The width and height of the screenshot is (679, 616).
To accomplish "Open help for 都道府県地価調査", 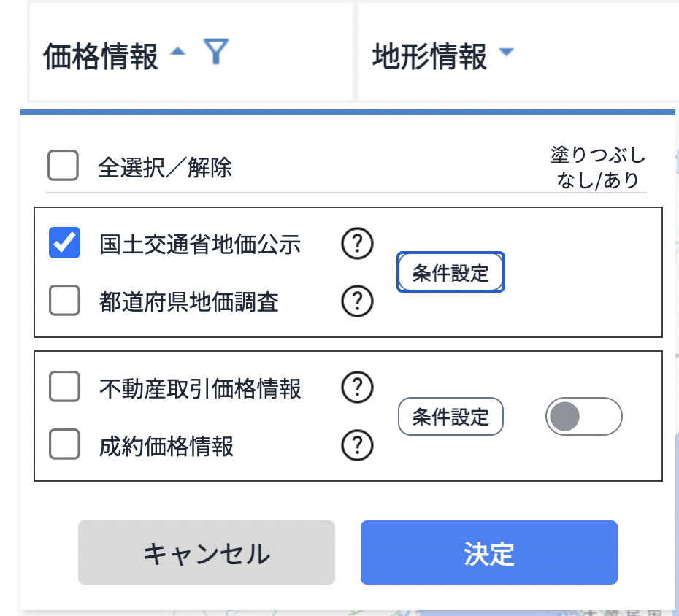I will tap(357, 301).
